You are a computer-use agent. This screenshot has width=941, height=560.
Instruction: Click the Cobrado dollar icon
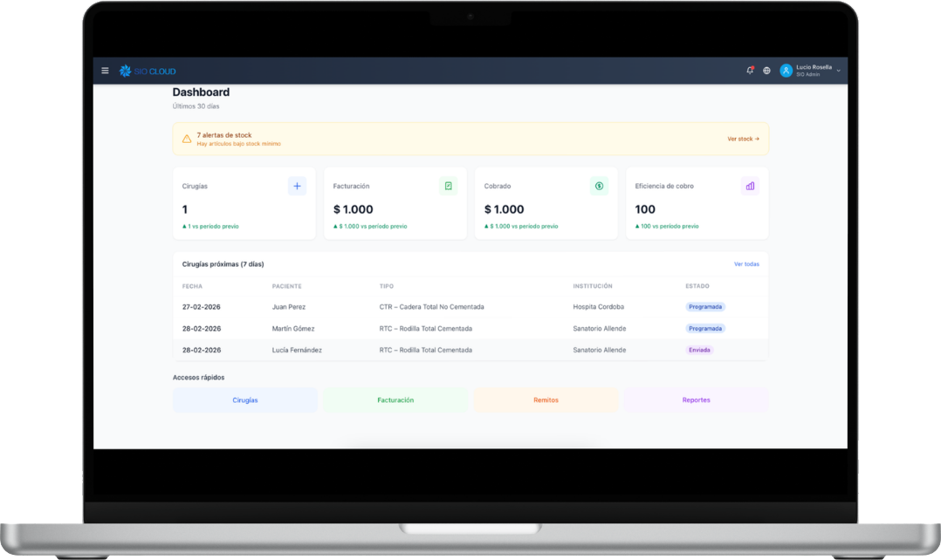(599, 186)
